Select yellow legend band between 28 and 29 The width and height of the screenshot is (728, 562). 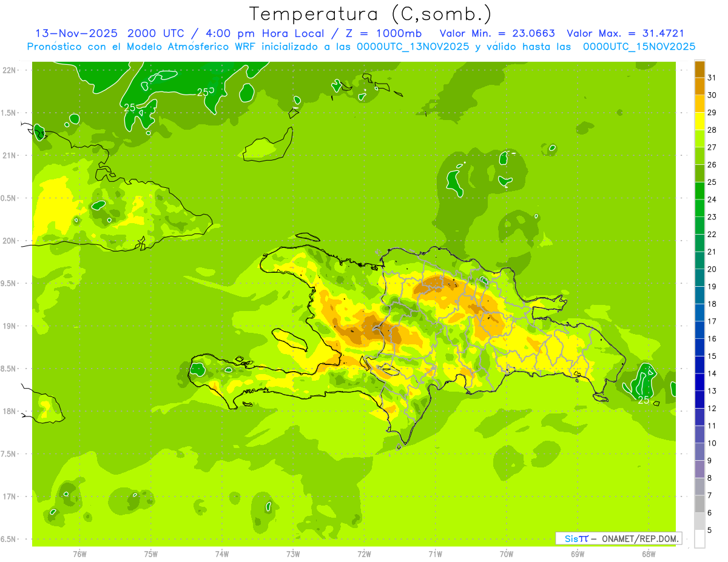(699, 121)
